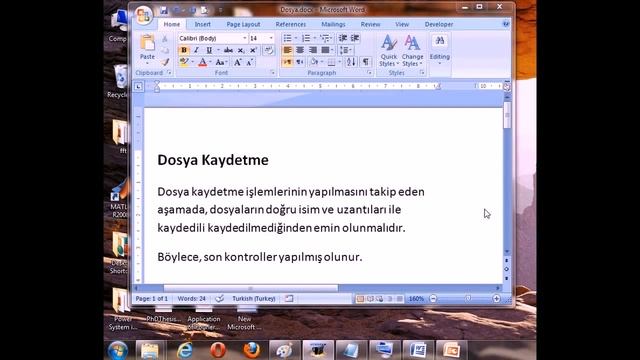
Task: Toggle Align Left paragraph button
Action: point(287,50)
